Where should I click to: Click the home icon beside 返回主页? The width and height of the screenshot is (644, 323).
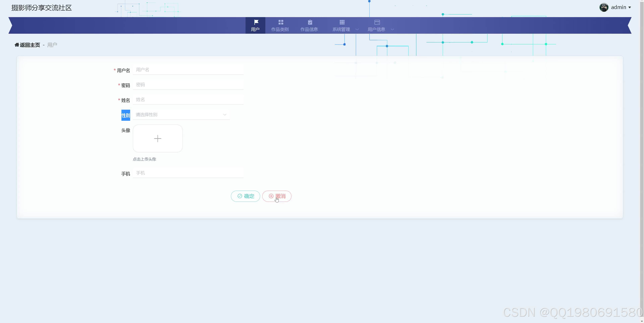pos(17,45)
